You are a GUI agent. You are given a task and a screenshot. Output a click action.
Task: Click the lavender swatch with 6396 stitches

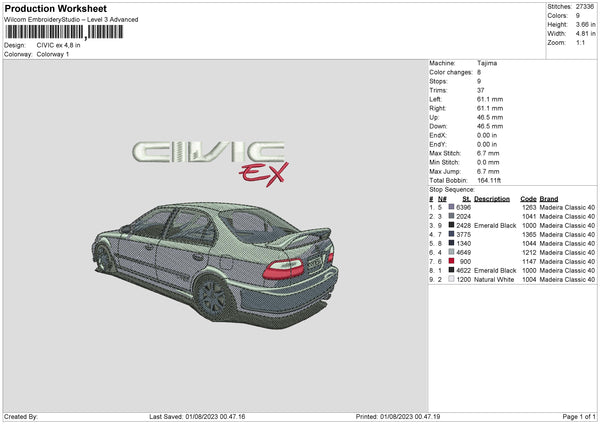tap(452, 207)
